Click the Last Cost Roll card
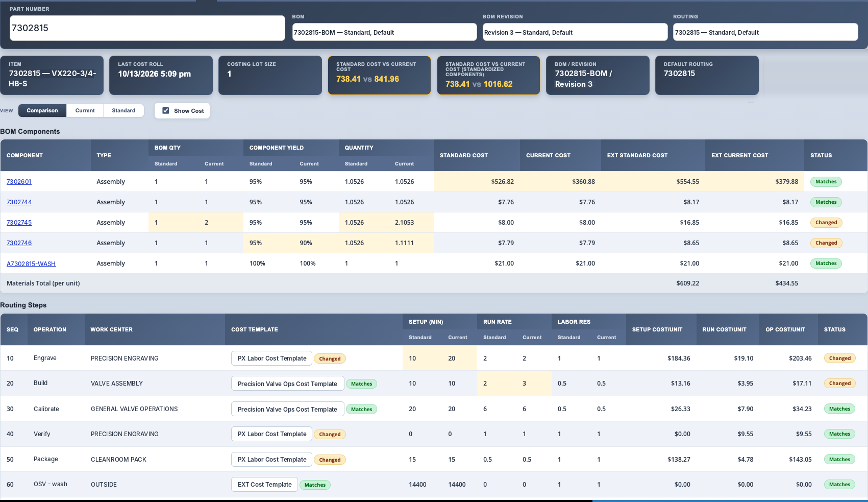868x502 pixels. 161,76
